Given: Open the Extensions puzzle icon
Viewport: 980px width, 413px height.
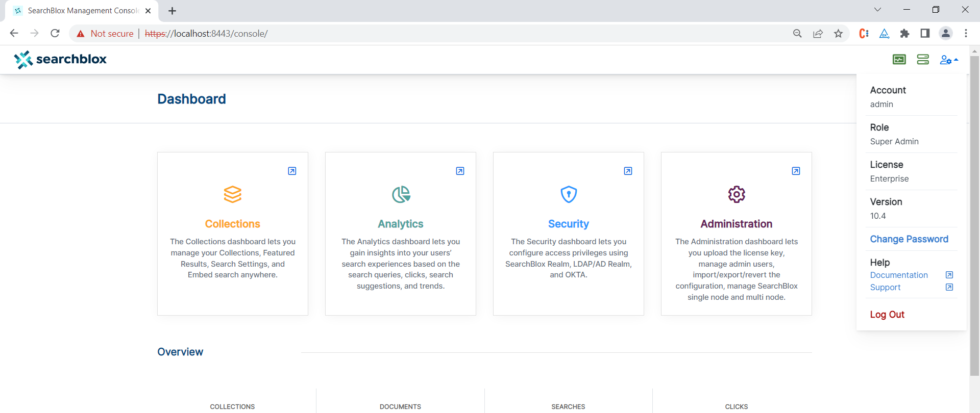Looking at the screenshot, I should [x=904, y=33].
